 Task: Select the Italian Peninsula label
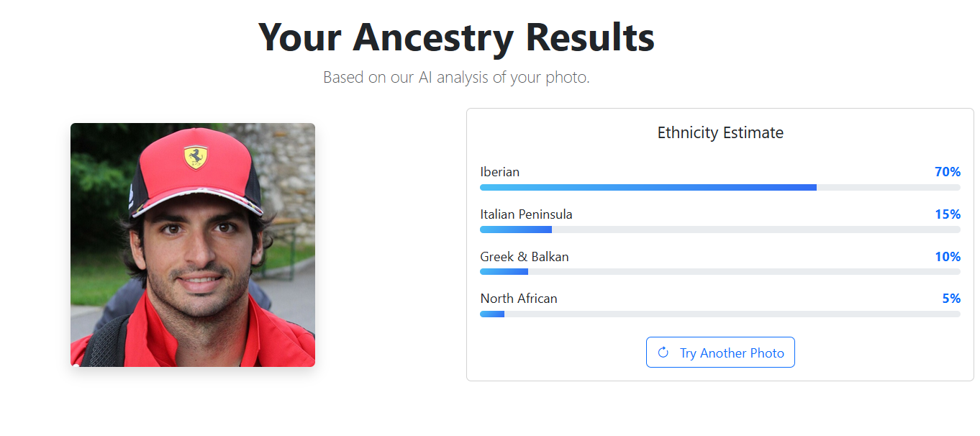click(526, 214)
